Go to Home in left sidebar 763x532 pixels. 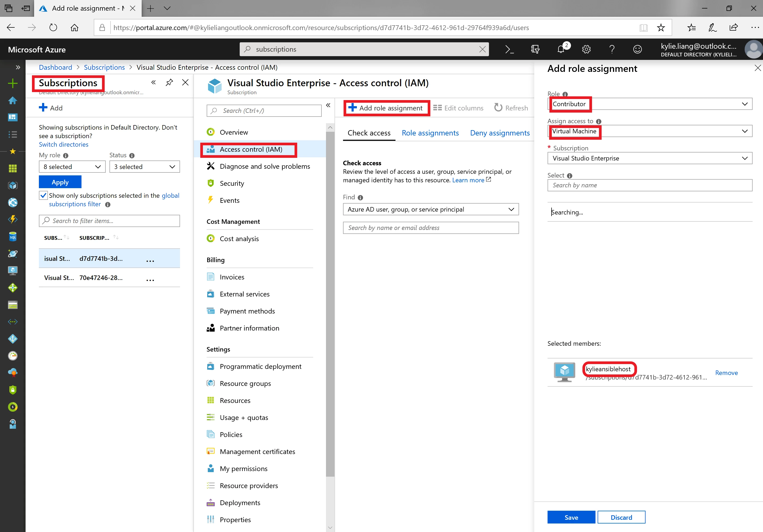(13, 100)
